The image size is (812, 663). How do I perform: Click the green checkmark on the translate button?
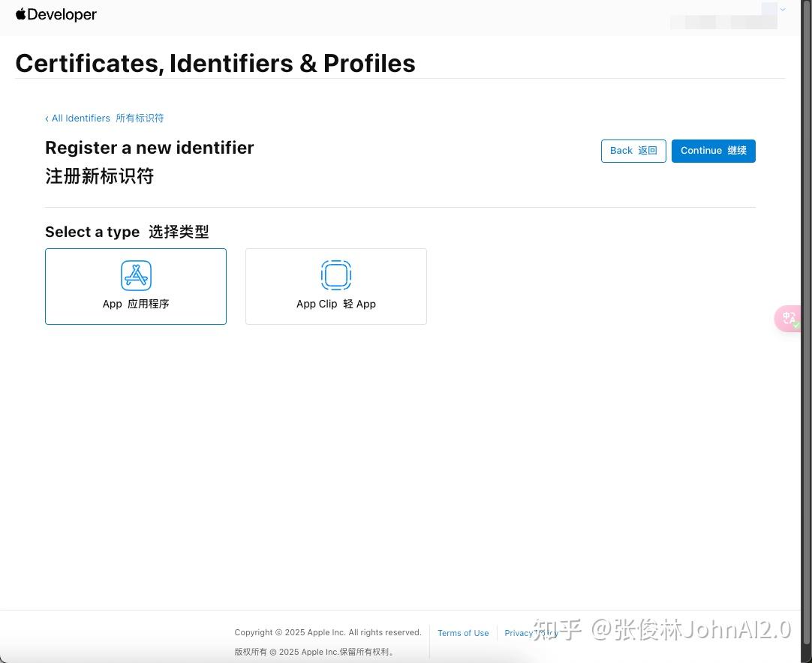(795, 325)
